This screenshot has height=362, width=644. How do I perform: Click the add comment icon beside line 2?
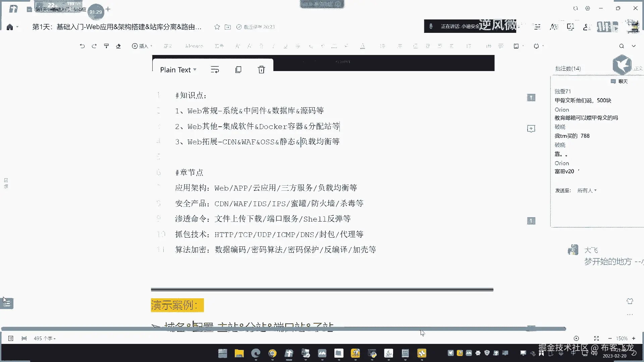[x=531, y=129]
